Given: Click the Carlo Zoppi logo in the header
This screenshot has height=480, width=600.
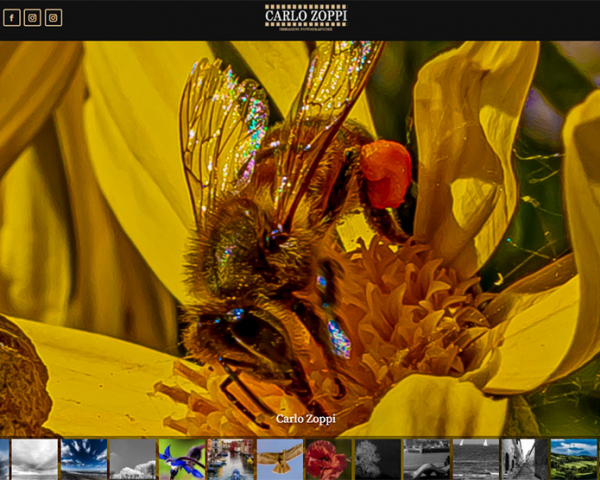Looking at the screenshot, I should 306,17.
